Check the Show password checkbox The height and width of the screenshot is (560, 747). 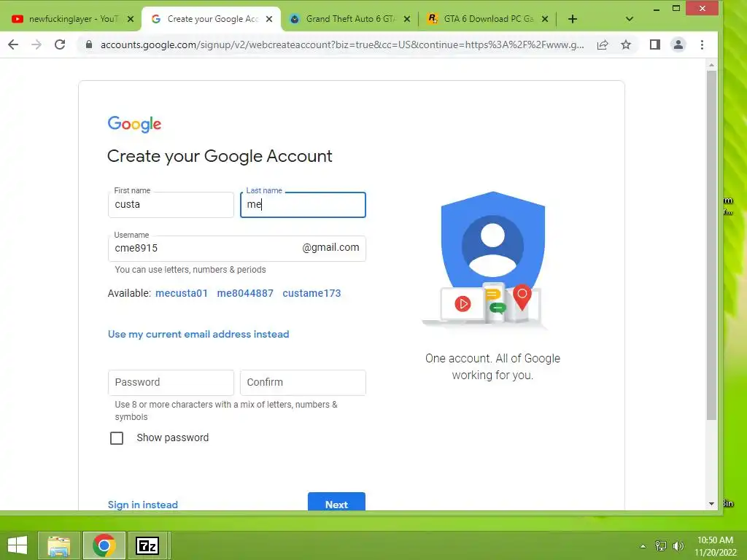point(117,438)
